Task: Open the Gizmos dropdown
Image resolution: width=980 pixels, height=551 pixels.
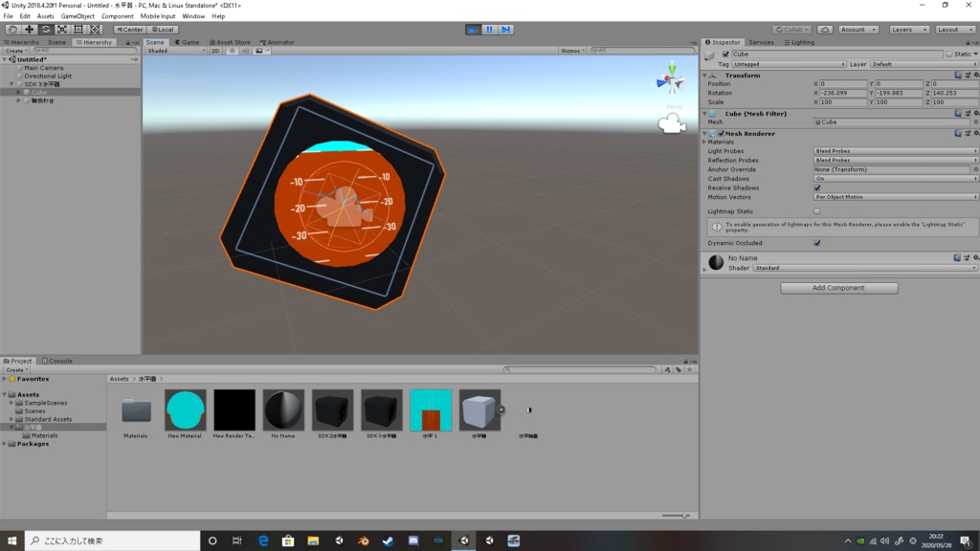Action: click(572, 51)
